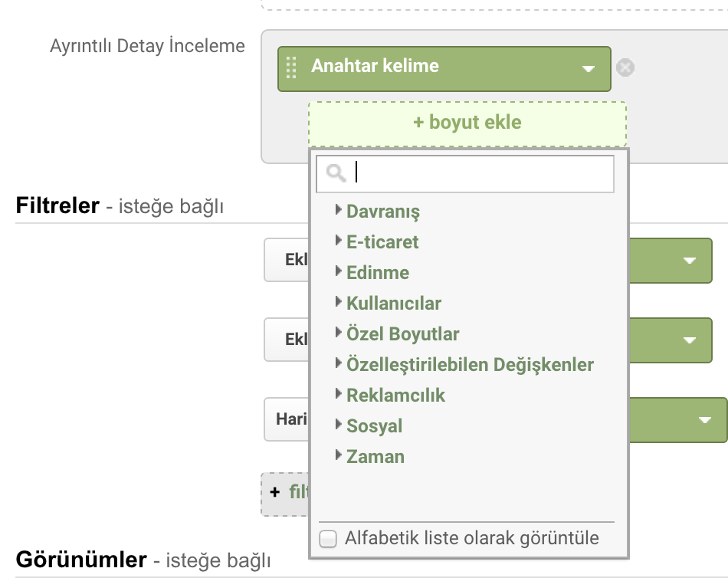Screen dimensions: 728x578
Task: Click the search magnifier icon
Action: click(336, 174)
